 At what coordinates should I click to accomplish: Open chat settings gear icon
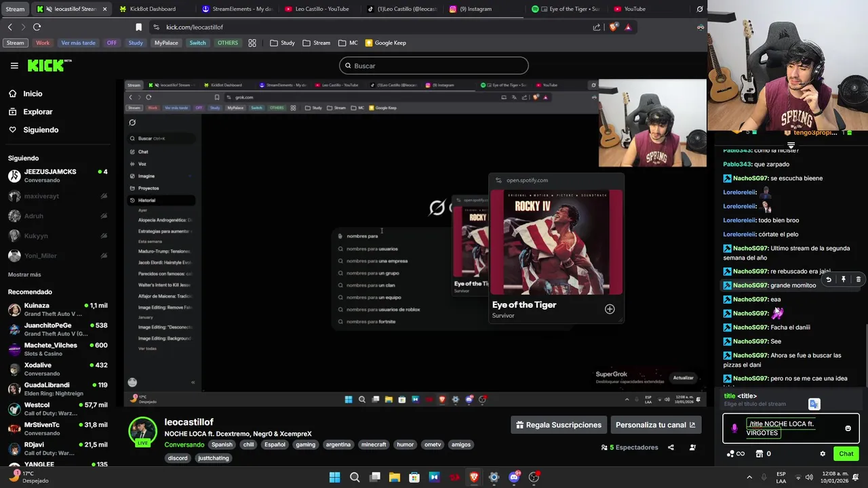(823, 454)
